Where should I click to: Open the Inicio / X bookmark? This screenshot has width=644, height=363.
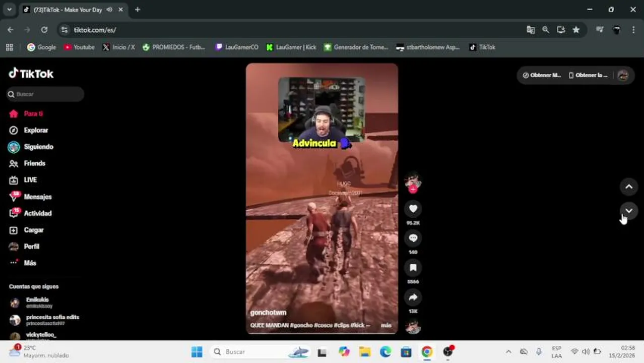[119, 47]
